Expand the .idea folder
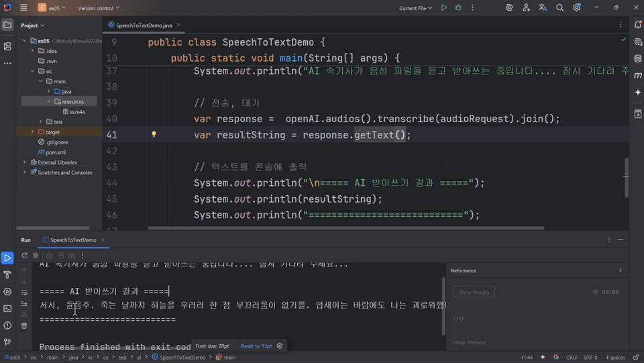Image resolution: width=644 pixels, height=363 pixels. pyautogui.click(x=32, y=51)
